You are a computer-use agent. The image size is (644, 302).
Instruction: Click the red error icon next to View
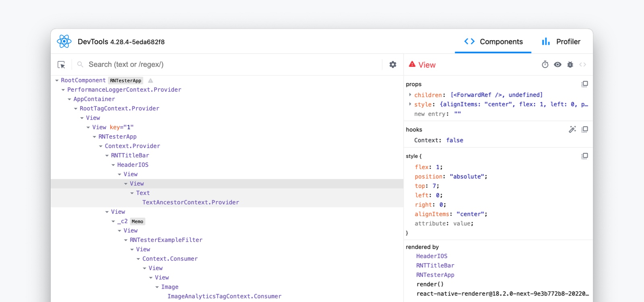[x=412, y=64]
